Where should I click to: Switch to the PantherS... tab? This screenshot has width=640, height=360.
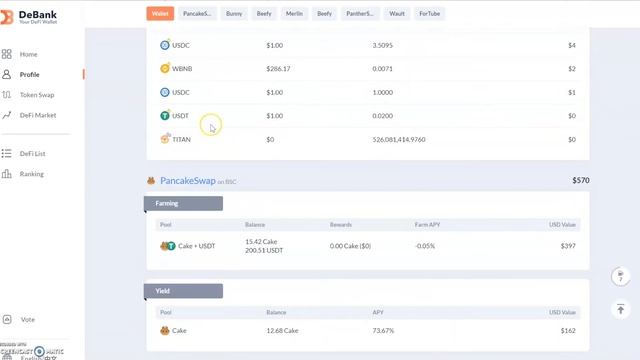[x=360, y=13]
